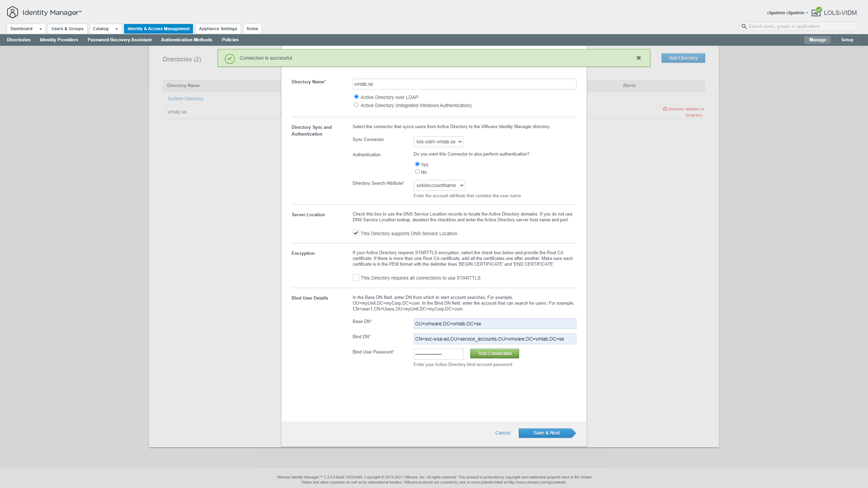
Task: Select Identity & Access Management tab
Action: [x=158, y=29]
